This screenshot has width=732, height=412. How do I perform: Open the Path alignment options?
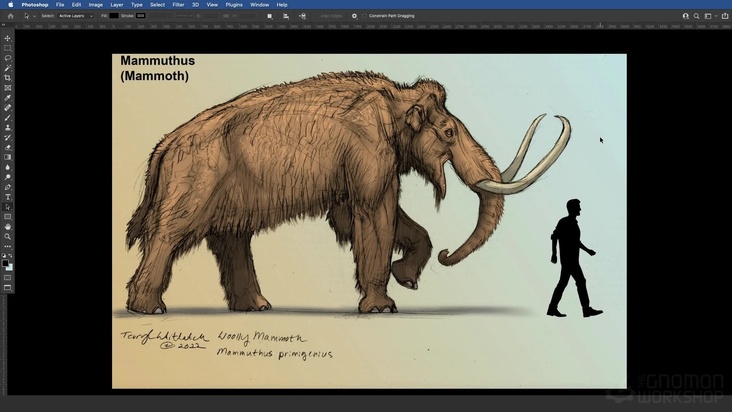(286, 16)
